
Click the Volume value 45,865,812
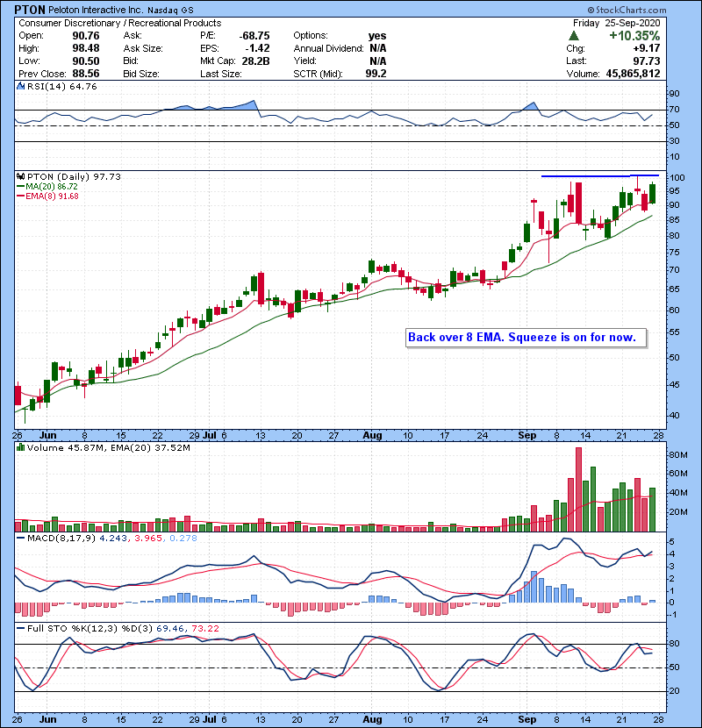[x=633, y=74]
